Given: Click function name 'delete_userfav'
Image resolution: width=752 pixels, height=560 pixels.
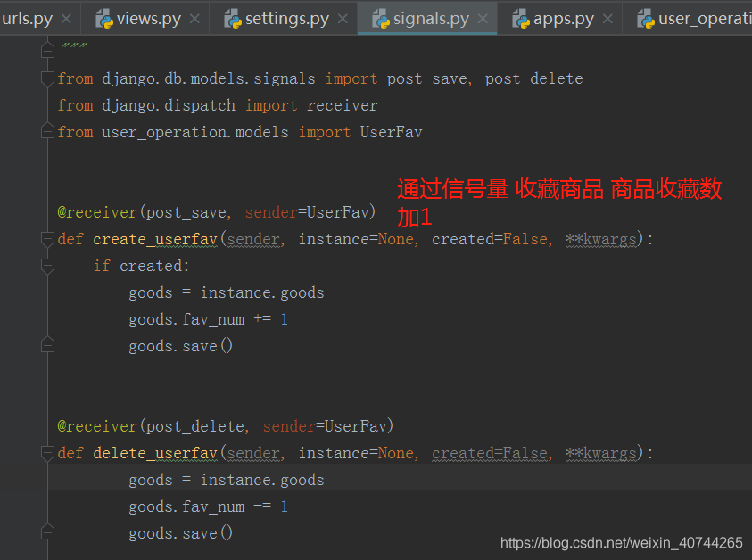Looking at the screenshot, I should click(x=155, y=453).
